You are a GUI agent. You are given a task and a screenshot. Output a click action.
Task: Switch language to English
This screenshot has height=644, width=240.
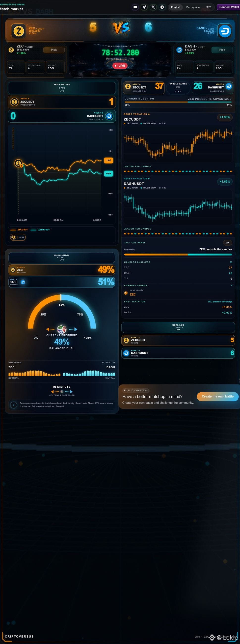tap(176, 7)
